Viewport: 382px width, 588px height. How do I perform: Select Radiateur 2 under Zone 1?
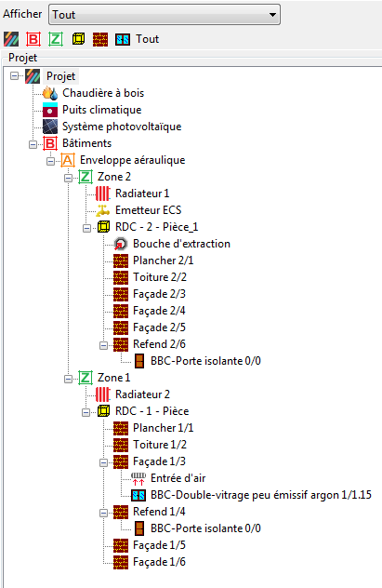142,394
